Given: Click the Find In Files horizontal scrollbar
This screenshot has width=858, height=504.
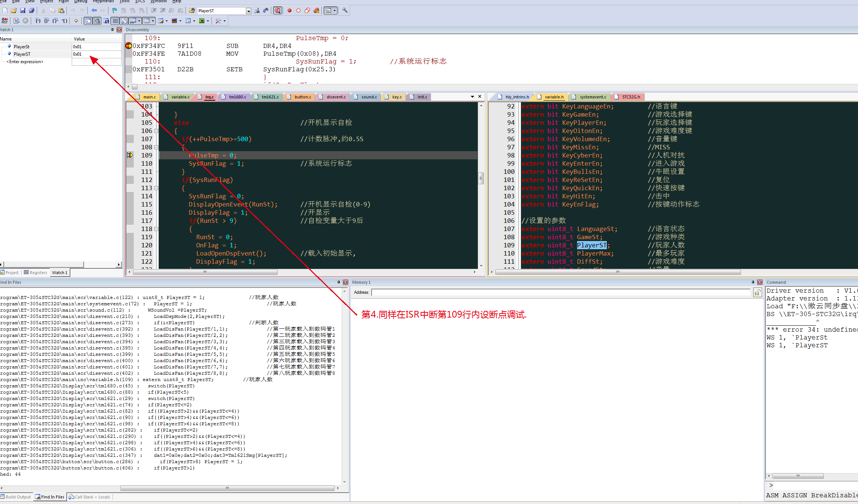Looking at the screenshot, I should [227, 488].
